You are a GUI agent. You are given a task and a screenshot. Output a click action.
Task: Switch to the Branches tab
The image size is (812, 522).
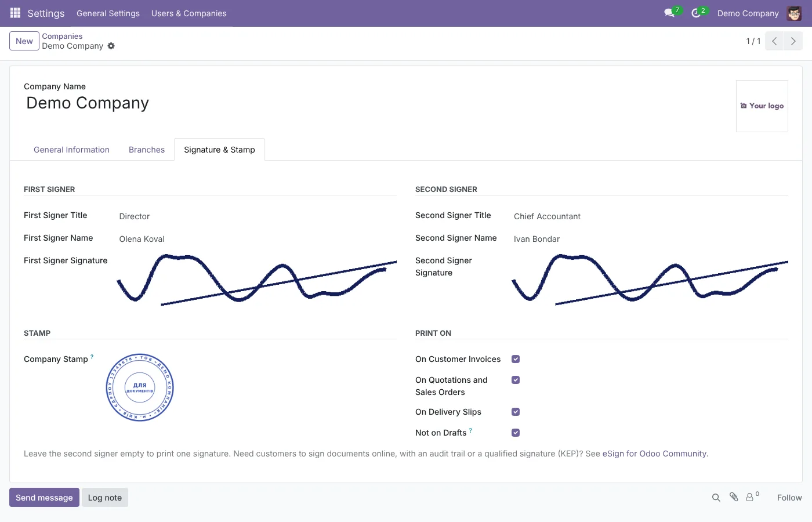click(x=147, y=150)
